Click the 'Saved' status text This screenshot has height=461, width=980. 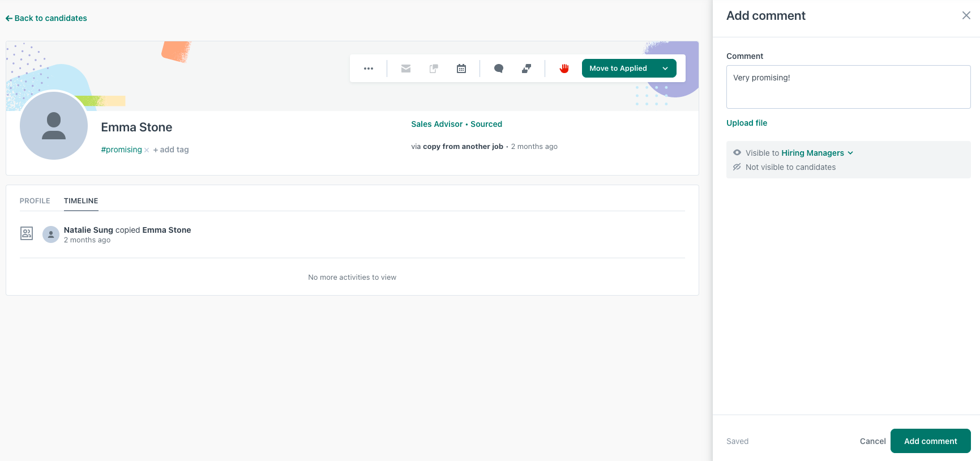tap(737, 441)
